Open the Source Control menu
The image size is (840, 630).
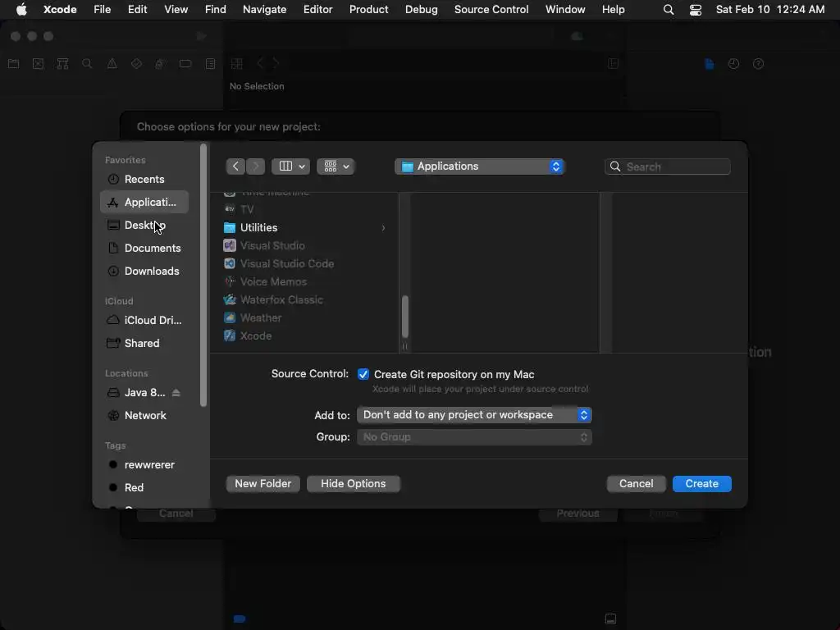pyautogui.click(x=491, y=10)
